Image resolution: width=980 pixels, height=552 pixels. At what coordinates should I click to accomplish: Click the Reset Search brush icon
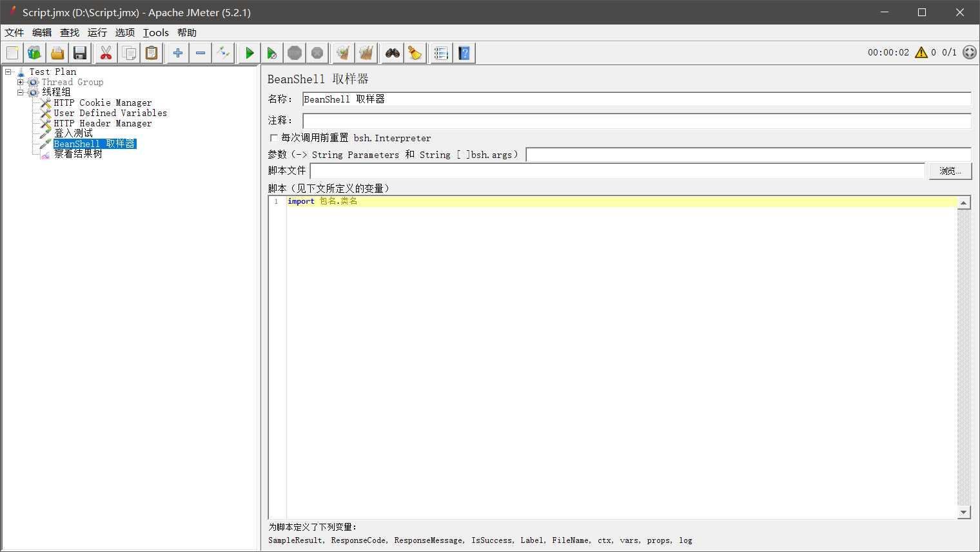tap(415, 53)
